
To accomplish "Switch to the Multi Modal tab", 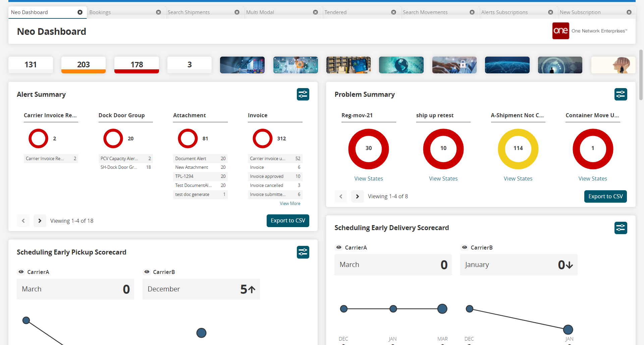I will click(260, 12).
